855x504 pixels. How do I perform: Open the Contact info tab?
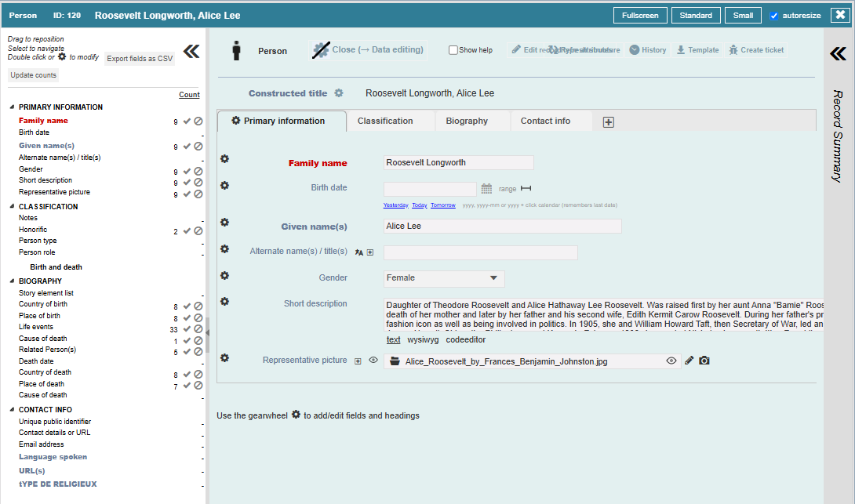click(x=545, y=121)
